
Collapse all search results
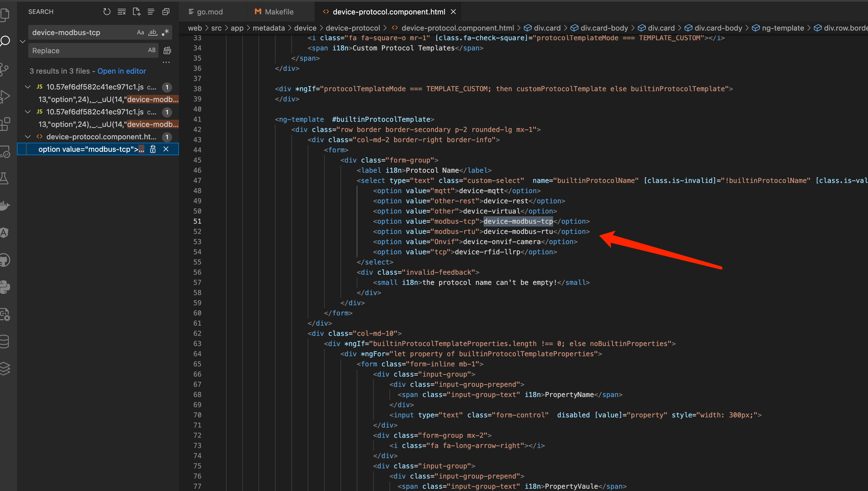[x=166, y=12]
